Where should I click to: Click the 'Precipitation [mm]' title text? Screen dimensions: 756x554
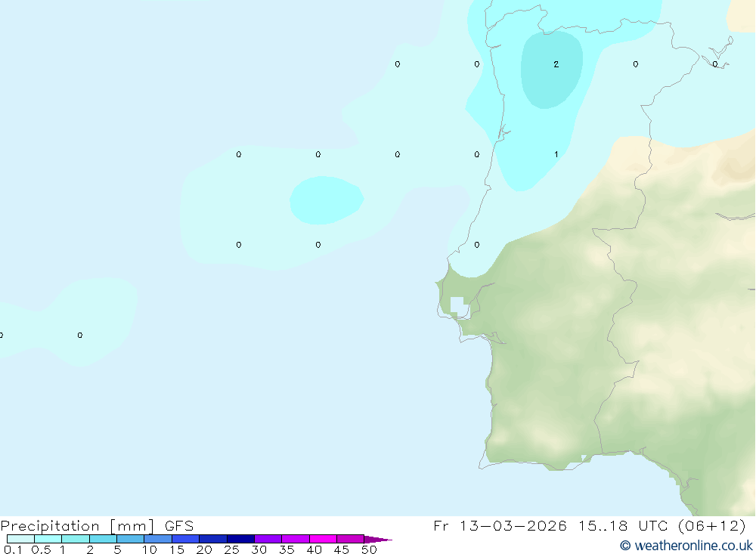coord(78,525)
